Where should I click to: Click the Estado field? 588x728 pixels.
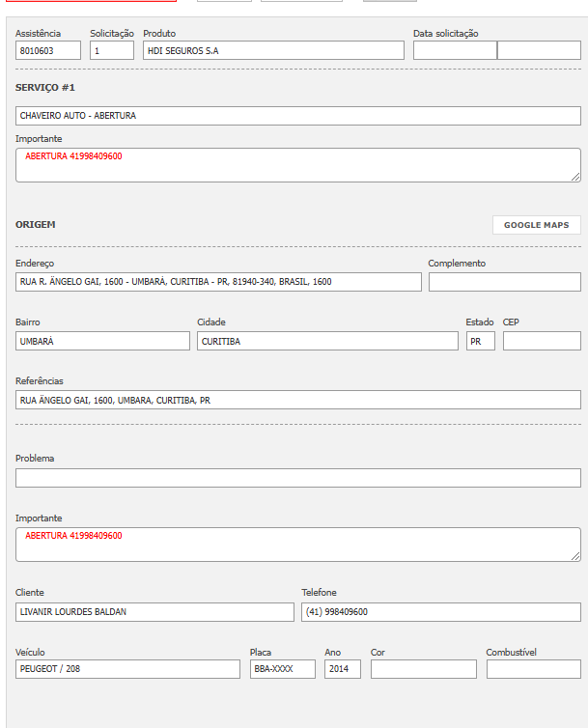coord(480,341)
